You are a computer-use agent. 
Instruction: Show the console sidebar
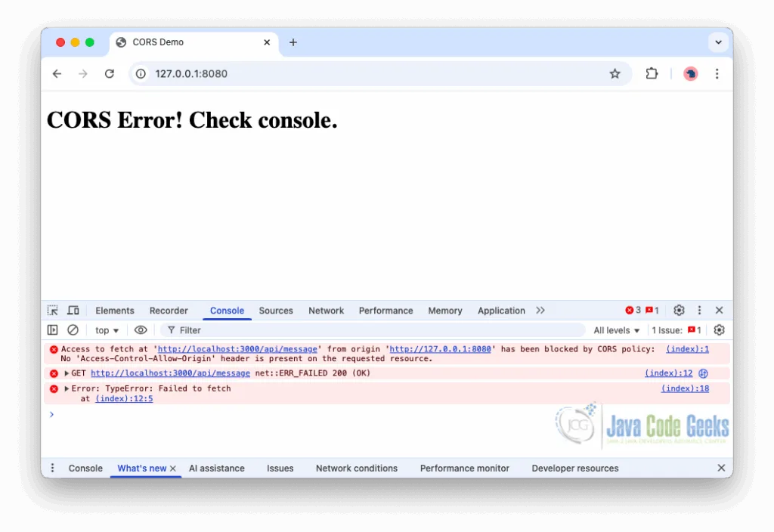pyautogui.click(x=53, y=330)
